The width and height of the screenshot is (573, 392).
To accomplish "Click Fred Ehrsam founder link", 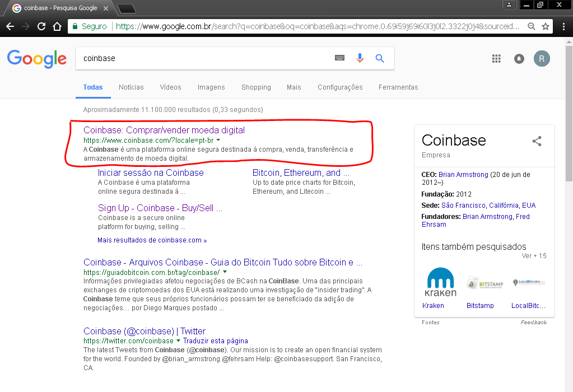I will (x=476, y=221).
